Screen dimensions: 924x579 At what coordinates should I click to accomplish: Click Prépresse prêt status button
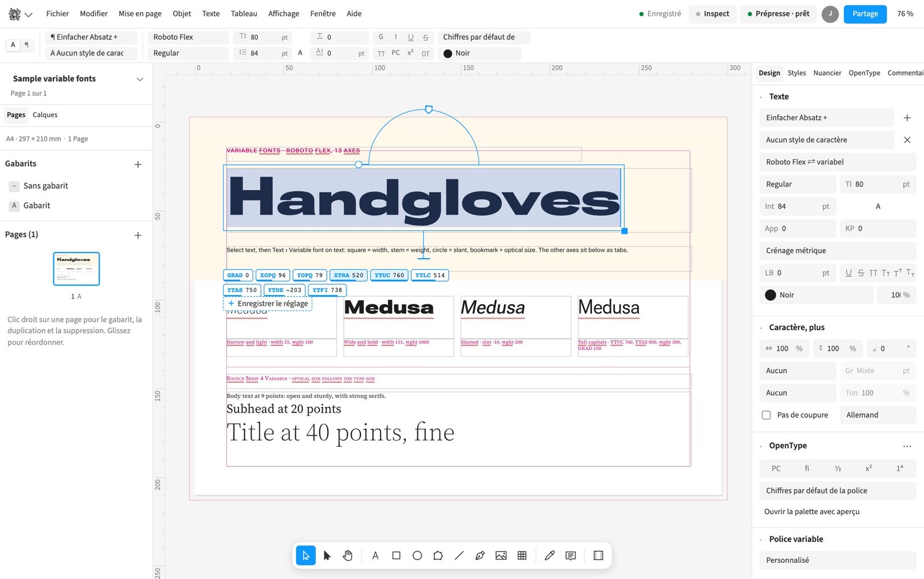coord(778,14)
